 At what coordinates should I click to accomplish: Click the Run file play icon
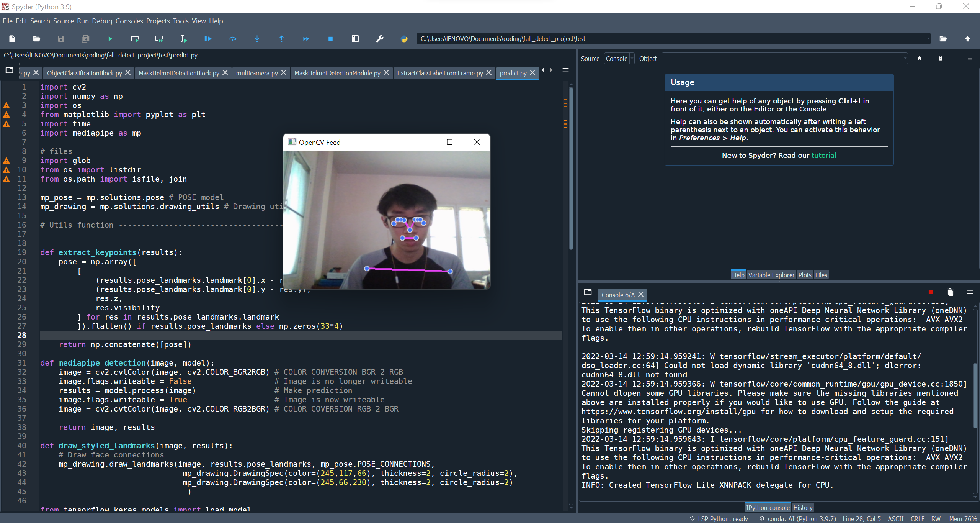pyautogui.click(x=110, y=39)
